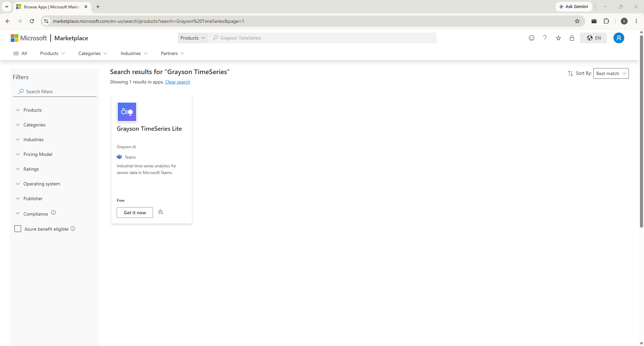Viewport: 644px width, 346px height.
Task: Open the private offers lock icon
Action: pyautogui.click(x=572, y=38)
